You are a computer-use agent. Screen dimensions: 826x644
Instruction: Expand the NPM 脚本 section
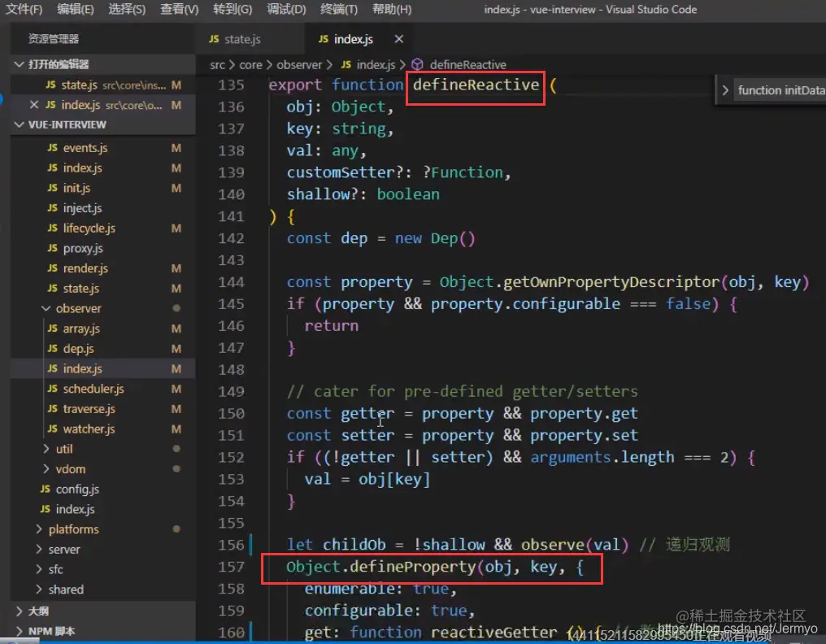tap(102, 631)
